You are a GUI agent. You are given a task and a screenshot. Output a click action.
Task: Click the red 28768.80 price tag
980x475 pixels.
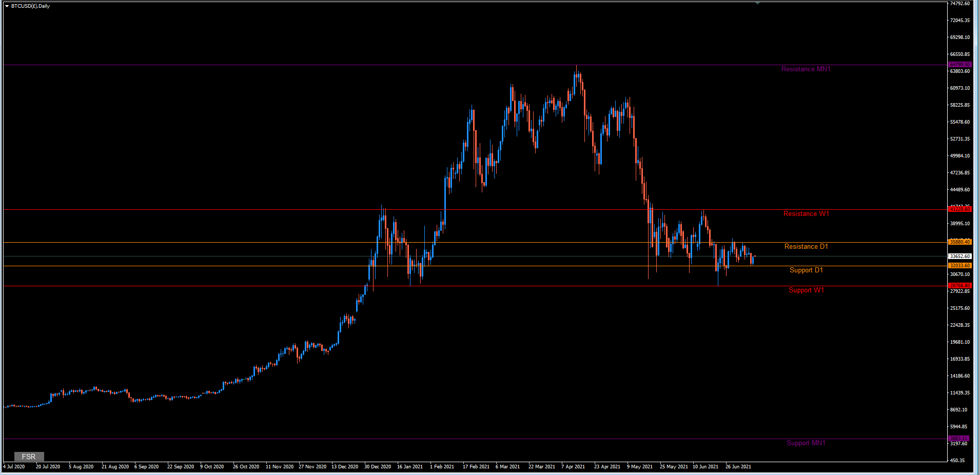click(959, 286)
